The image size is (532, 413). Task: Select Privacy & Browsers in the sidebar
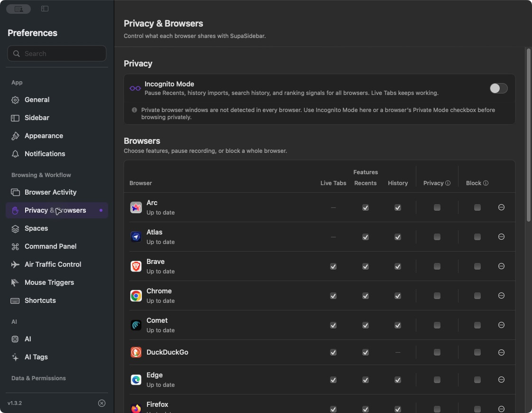click(56, 210)
